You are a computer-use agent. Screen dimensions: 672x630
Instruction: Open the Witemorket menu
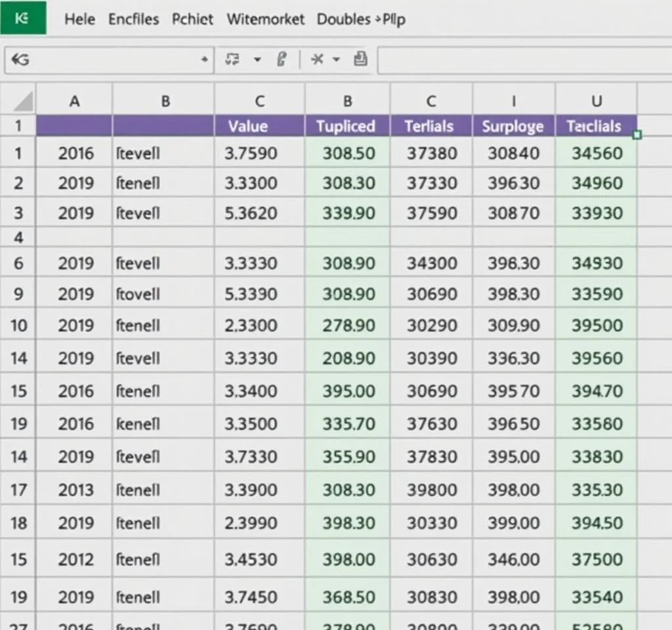[265, 19]
